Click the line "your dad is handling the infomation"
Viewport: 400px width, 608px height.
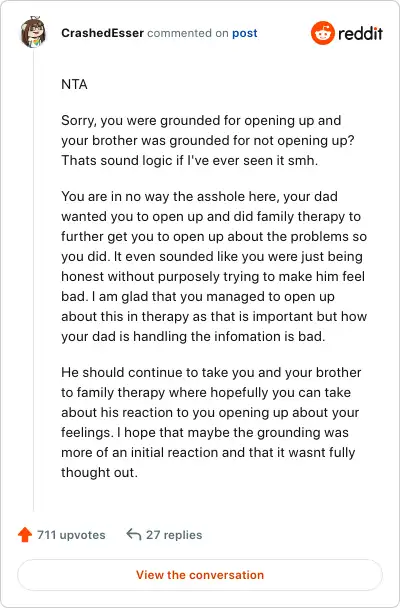[193, 336]
